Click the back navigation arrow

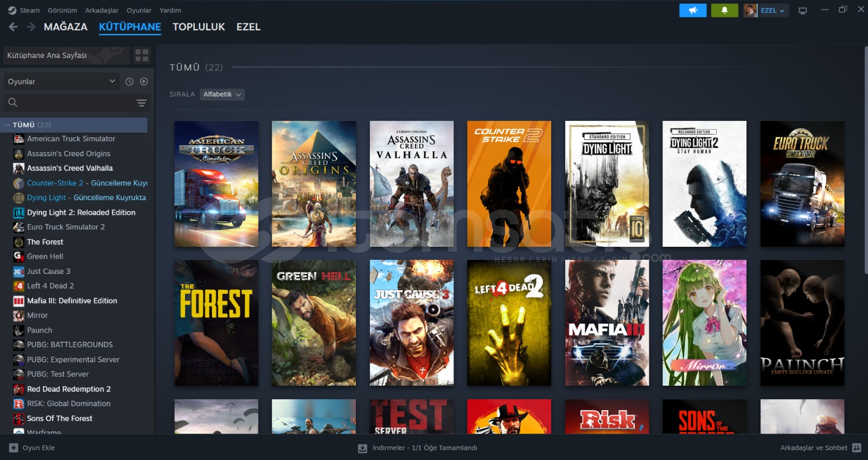(x=14, y=27)
